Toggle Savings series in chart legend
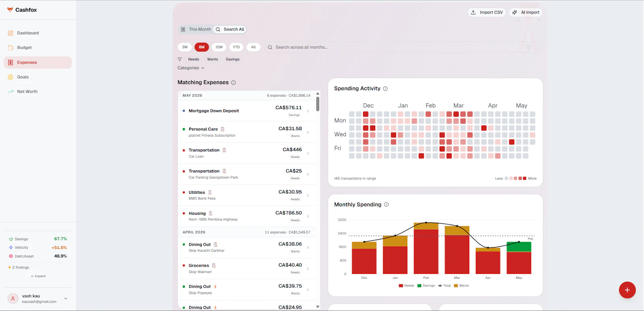 click(426, 286)
